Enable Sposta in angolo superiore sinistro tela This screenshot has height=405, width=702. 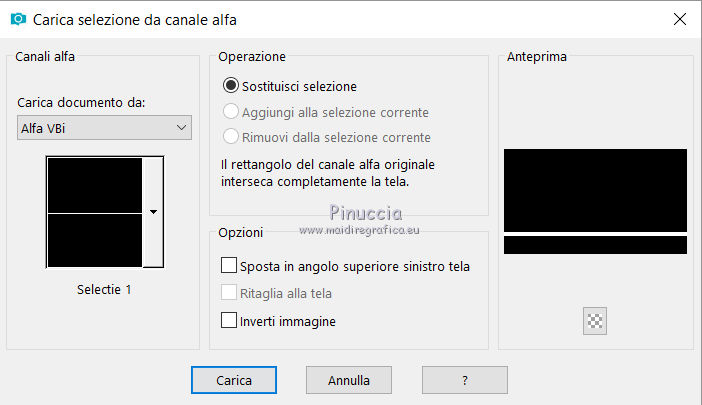point(229,267)
